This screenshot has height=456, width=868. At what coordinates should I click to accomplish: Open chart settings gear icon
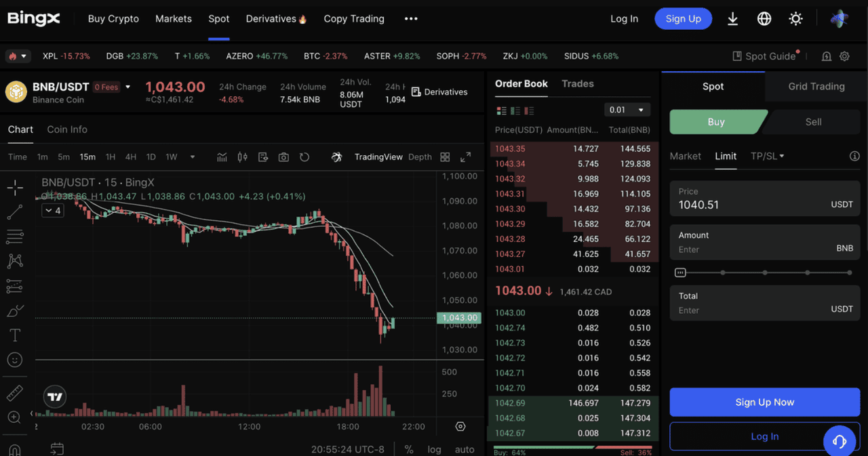460,427
